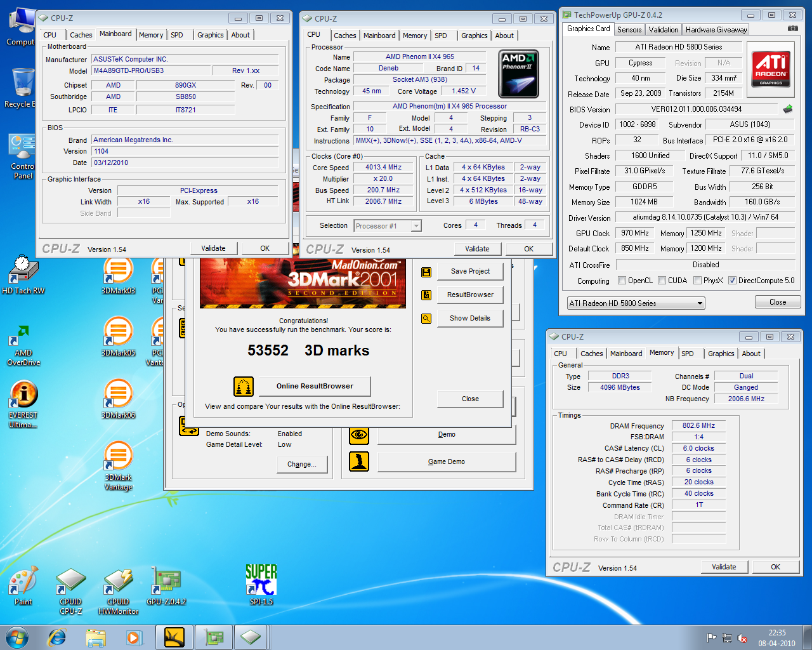The image size is (812, 650).
Task: Switch to SPD tab in Mainboard CPU-Z window
Action: tap(177, 35)
